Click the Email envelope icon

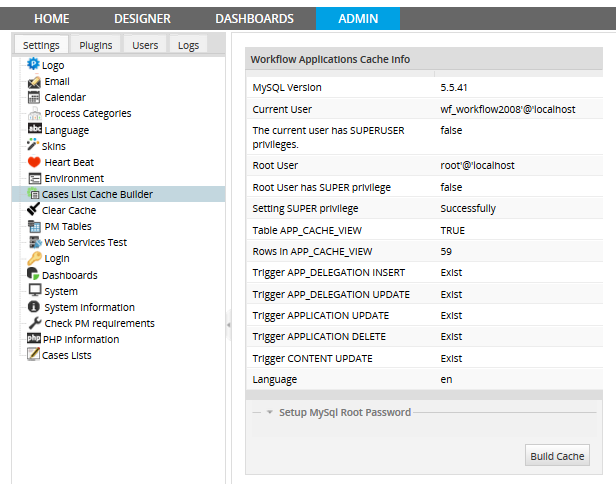[34, 81]
